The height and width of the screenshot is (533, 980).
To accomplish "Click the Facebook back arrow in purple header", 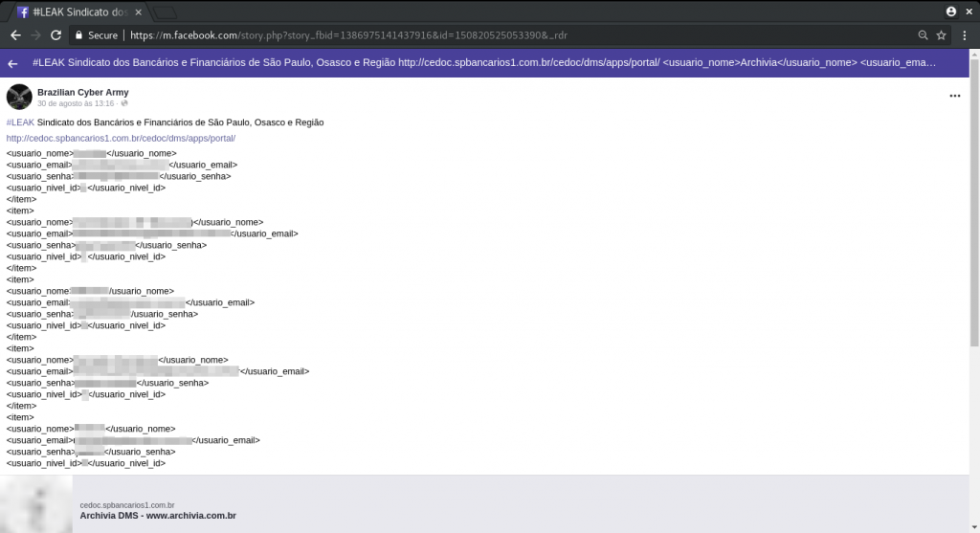I will (x=12, y=63).
